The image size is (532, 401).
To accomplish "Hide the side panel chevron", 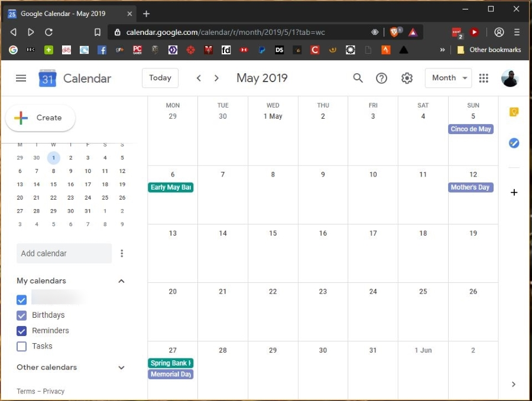I will click(513, 384).
